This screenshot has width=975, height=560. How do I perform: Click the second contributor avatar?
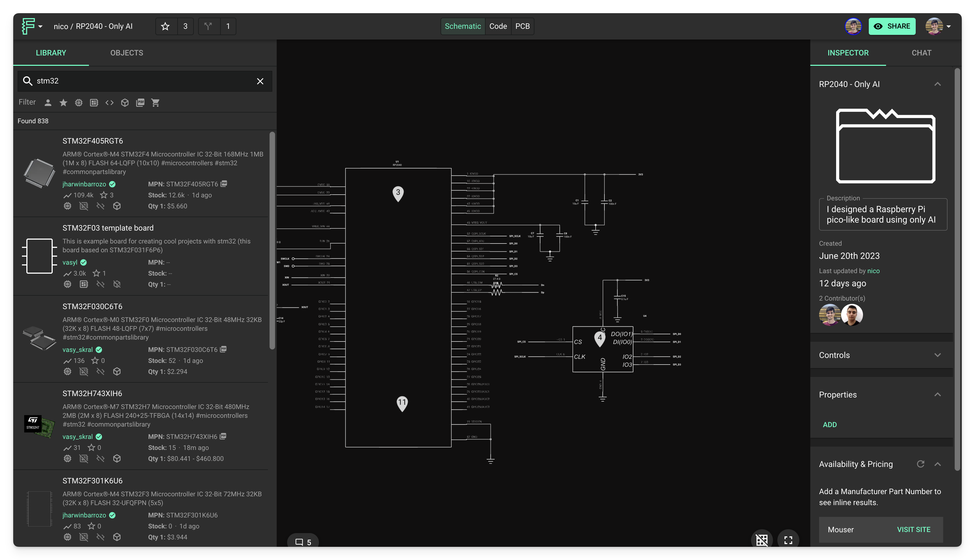click(x=851, y=315)
